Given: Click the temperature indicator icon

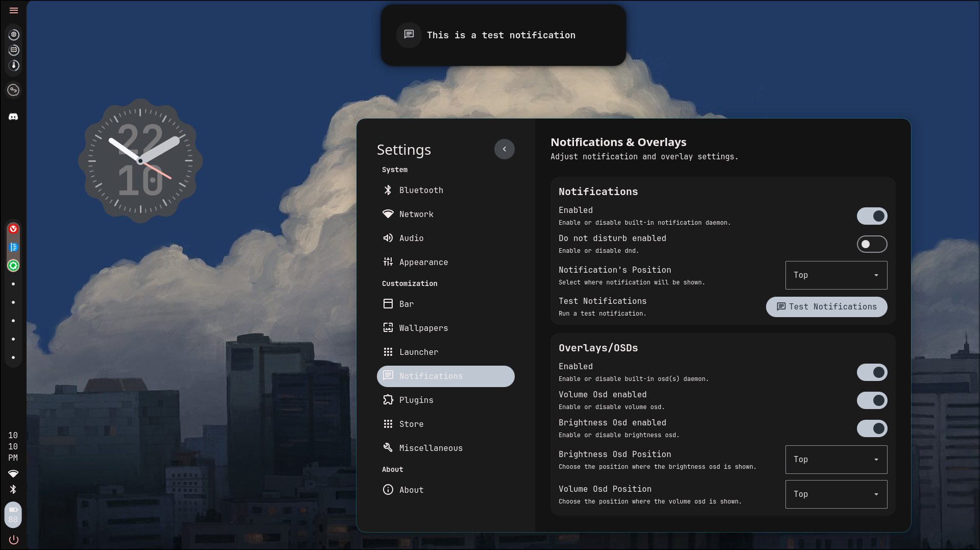Looking at the screenshot, I should point(14,65).
